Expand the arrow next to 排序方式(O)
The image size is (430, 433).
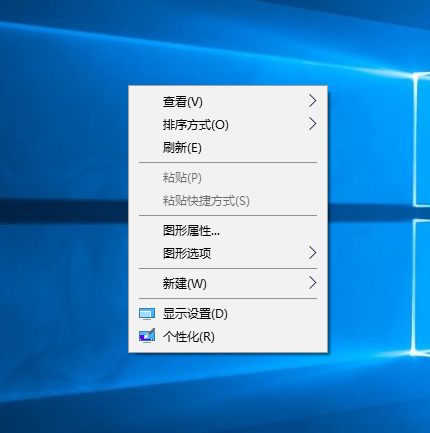312,124
